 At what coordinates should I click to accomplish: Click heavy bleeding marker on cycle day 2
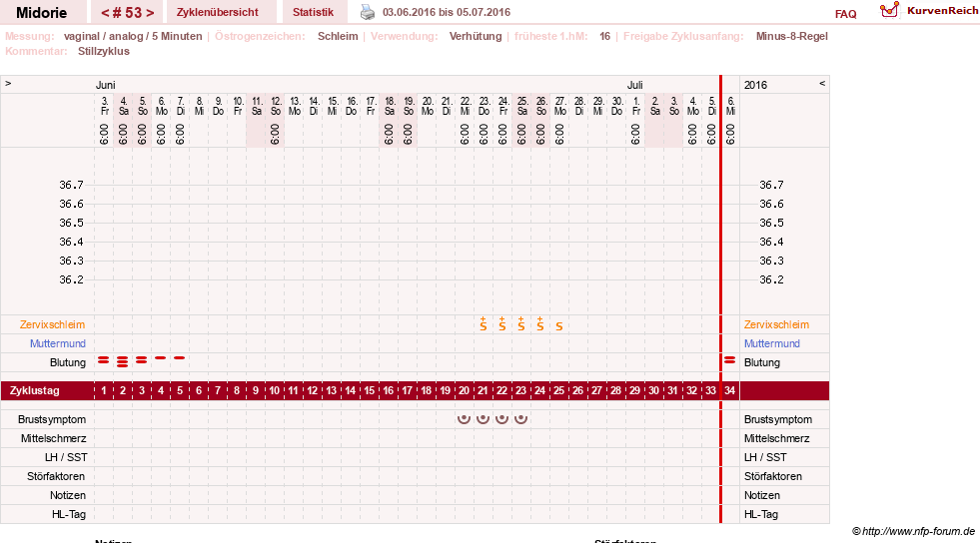[x=123, y=361]
